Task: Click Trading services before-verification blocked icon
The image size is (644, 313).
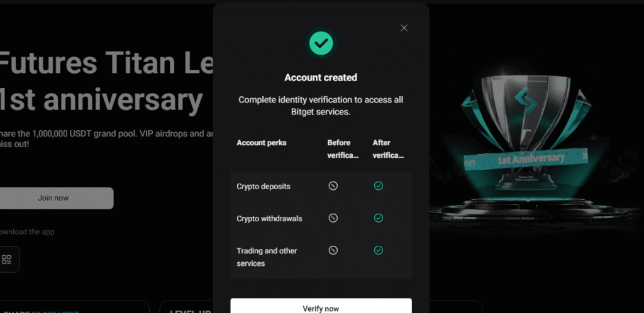Action: point(333,250)
